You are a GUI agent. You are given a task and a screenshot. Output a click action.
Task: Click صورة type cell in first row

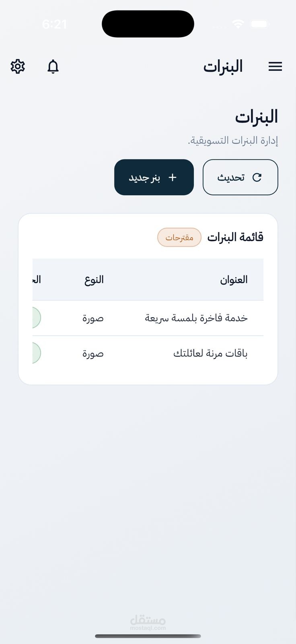93,318
